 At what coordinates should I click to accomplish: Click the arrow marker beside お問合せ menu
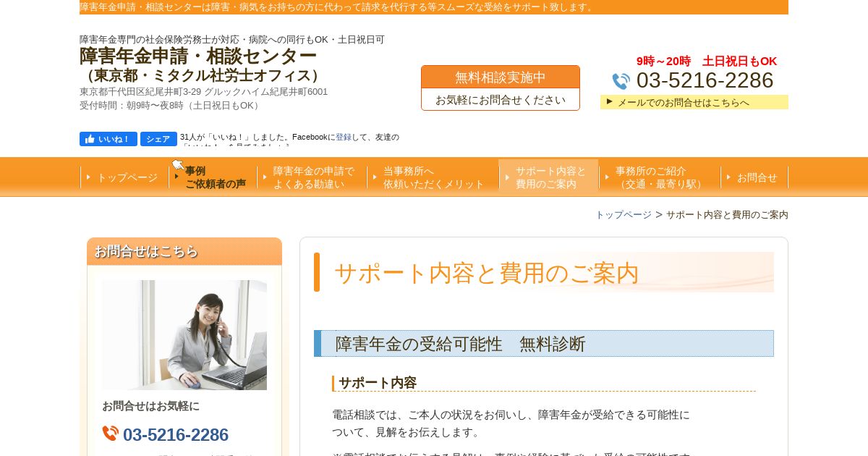[728, 177]
